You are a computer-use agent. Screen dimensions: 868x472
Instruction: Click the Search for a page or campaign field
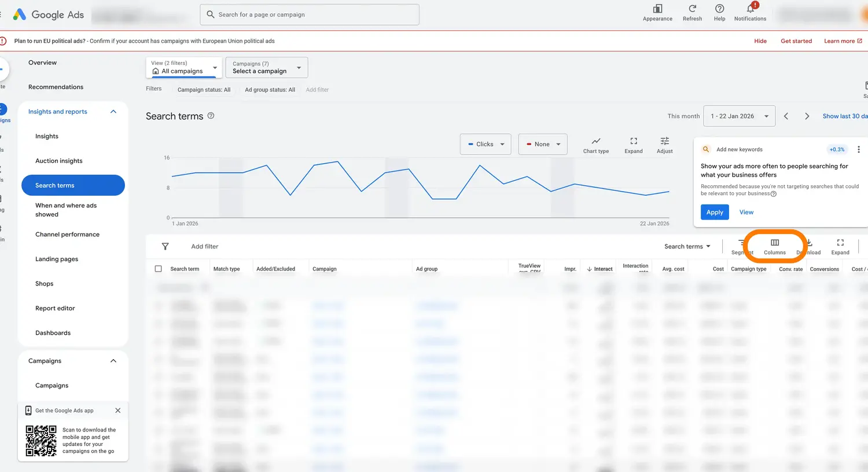310,14
